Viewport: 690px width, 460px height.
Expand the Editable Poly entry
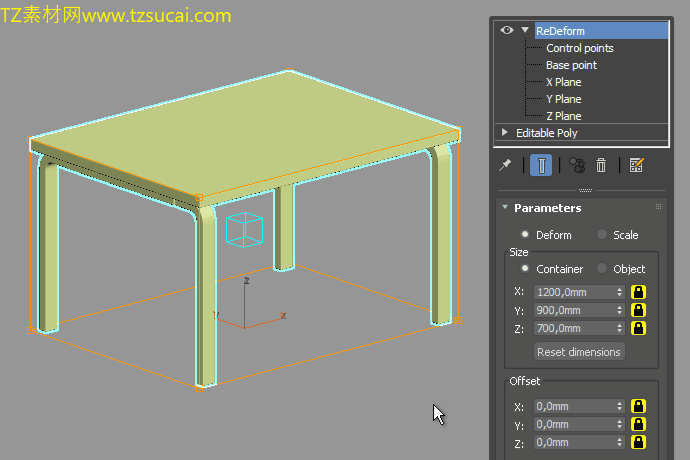[505, 132]
